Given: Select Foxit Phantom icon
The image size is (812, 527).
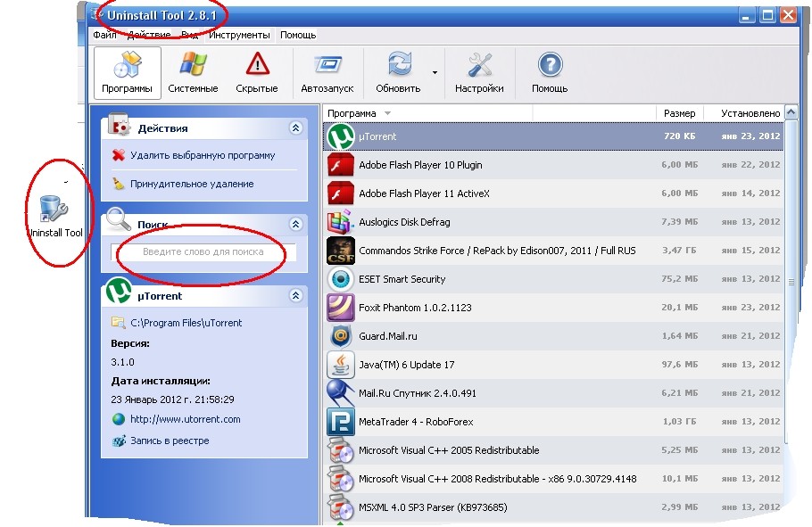Looking at the screenshot, I should tap(341, 308).
